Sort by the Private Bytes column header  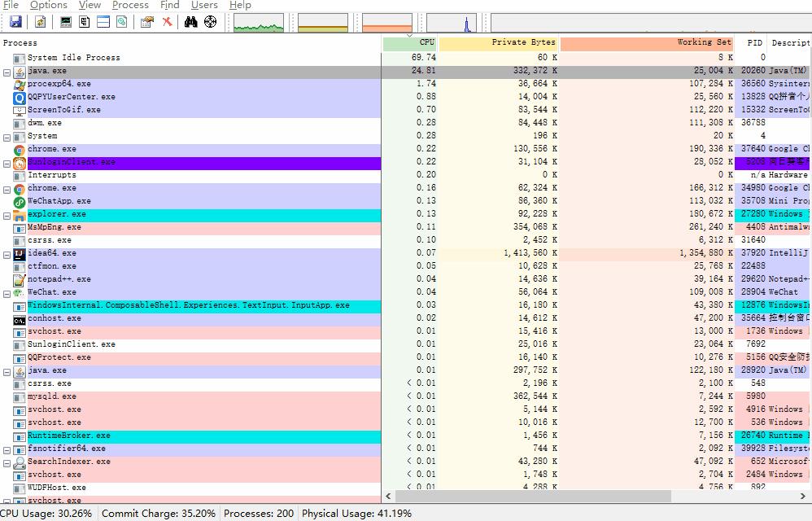498,42
